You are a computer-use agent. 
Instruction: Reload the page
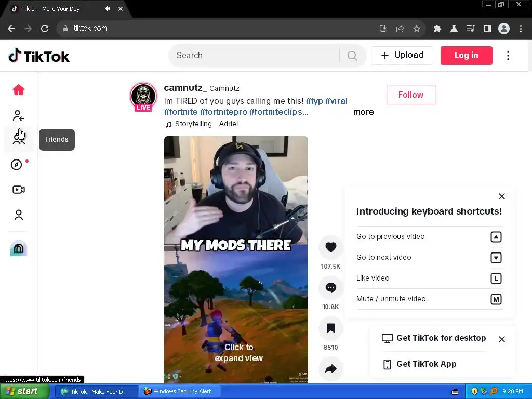click(45, 29)
